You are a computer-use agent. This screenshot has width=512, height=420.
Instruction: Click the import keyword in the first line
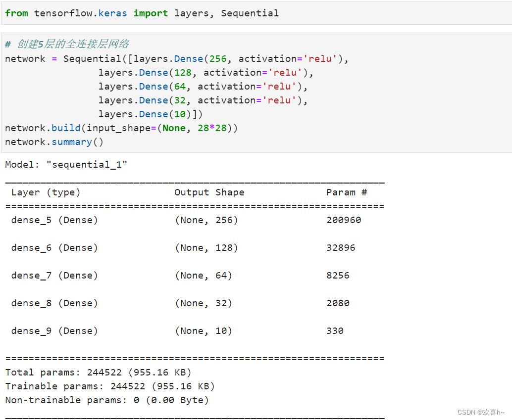pos(150,13)
